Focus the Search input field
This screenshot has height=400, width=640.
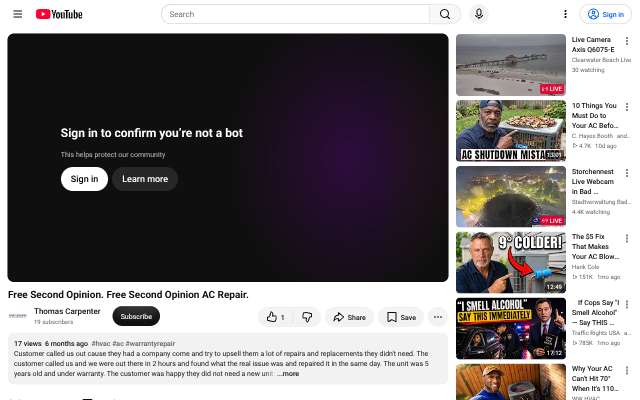tap(296, 14)
